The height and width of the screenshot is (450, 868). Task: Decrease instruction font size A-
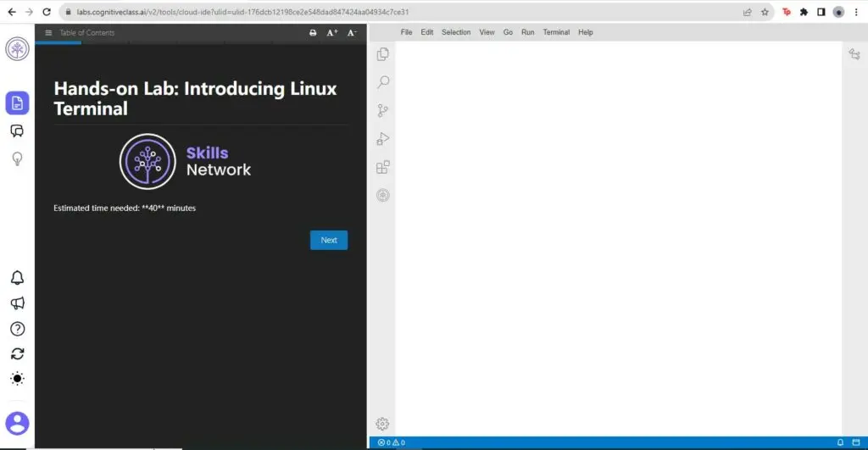click(x=352, y=33)
